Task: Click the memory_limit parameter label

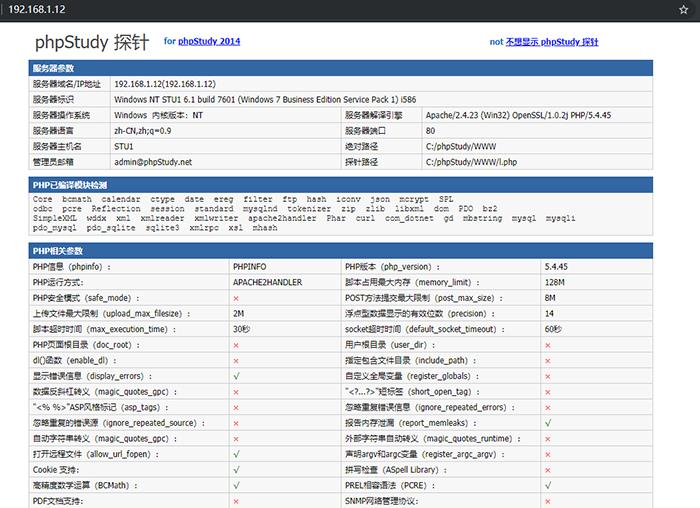Action: tap(412, 282)
